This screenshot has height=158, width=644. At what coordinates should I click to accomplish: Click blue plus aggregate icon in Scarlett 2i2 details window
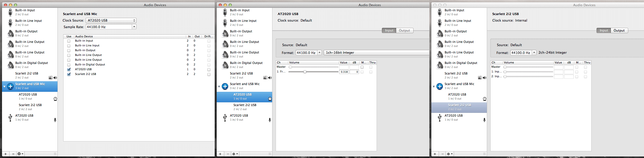[440, 86]
